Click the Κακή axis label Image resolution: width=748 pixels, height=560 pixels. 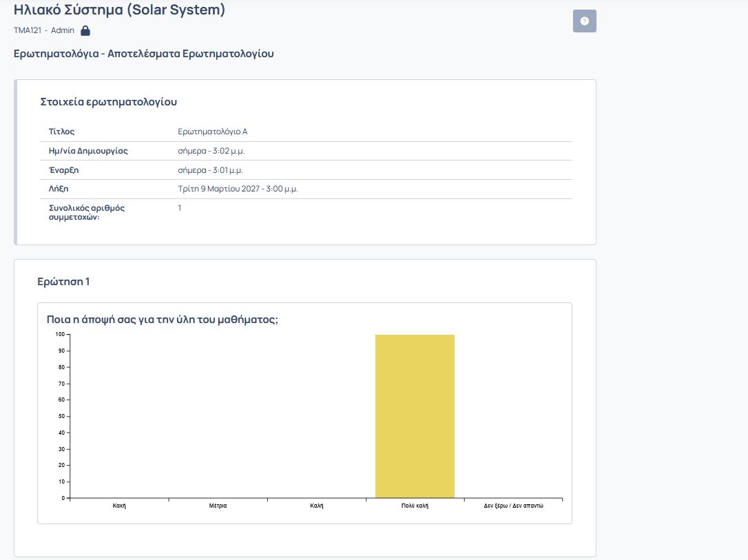click(119, 506)
